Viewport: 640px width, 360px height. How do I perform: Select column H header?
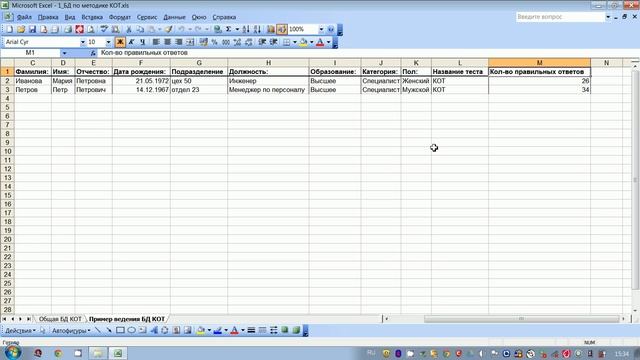268,62
